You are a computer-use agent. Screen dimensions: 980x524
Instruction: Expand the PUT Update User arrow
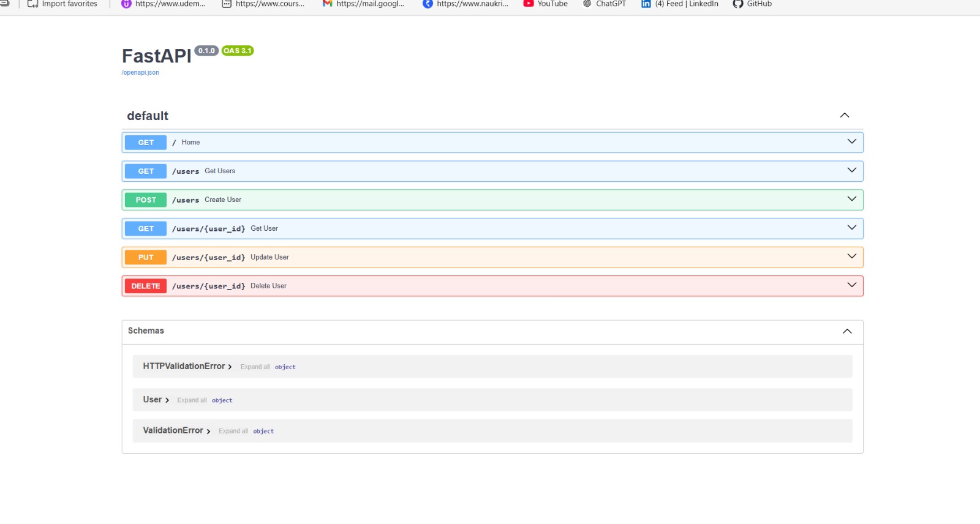pyautogui.click(x=851, y=256)
